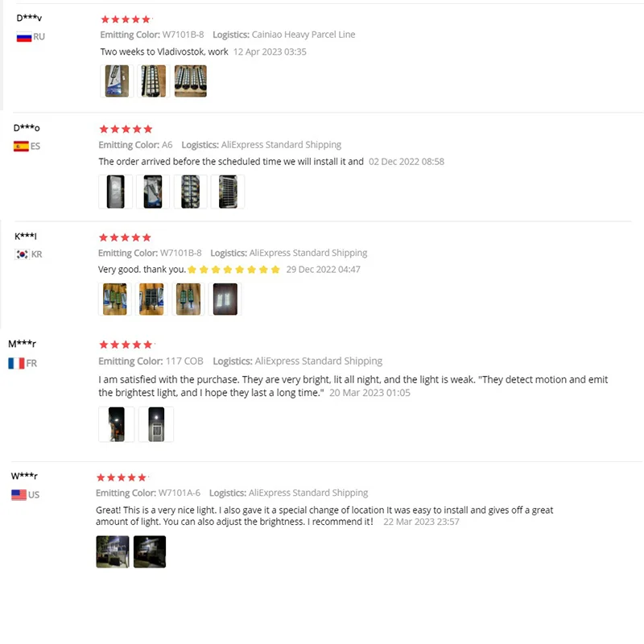
Task: Click the five-star rating on D***o's review
Action: tap(125, 129)
